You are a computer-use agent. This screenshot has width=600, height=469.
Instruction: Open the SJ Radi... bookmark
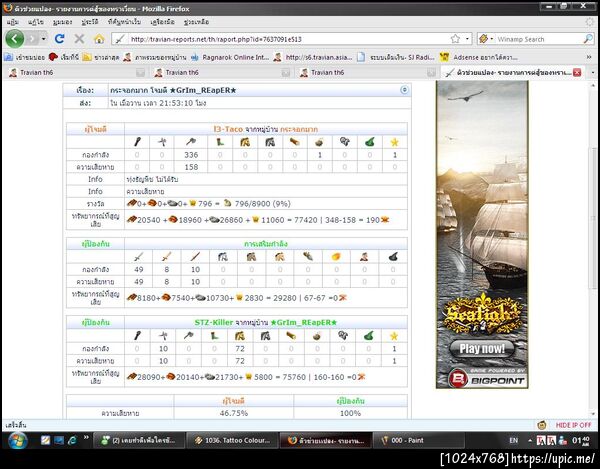point(396,57)
